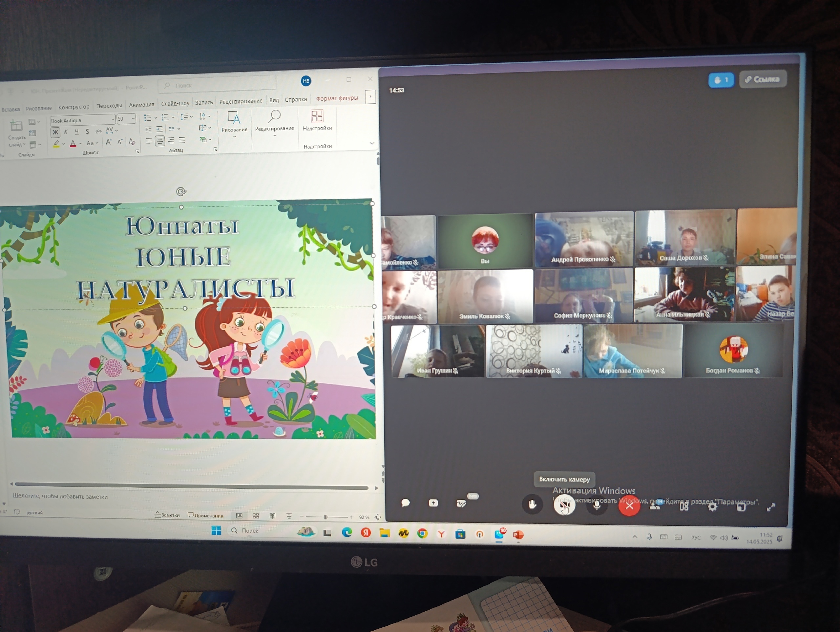Clear all formatting icon
The width and height of the screenshot is (840, 632).
point(132,142)
